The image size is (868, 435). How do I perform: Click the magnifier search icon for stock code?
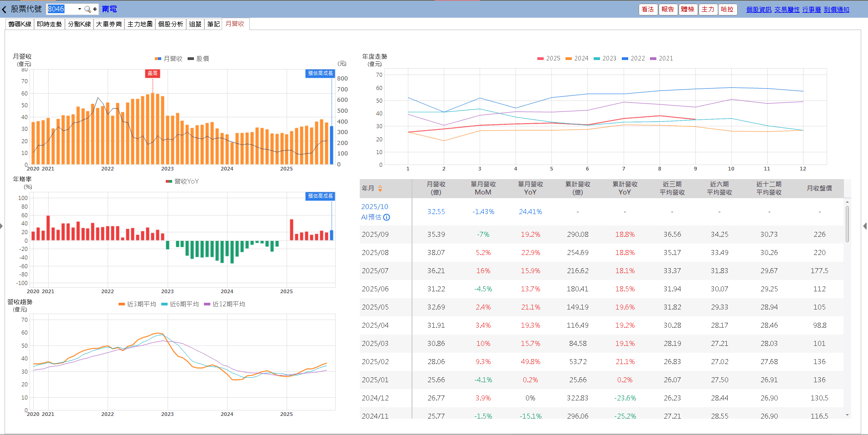tap(87, 9)
